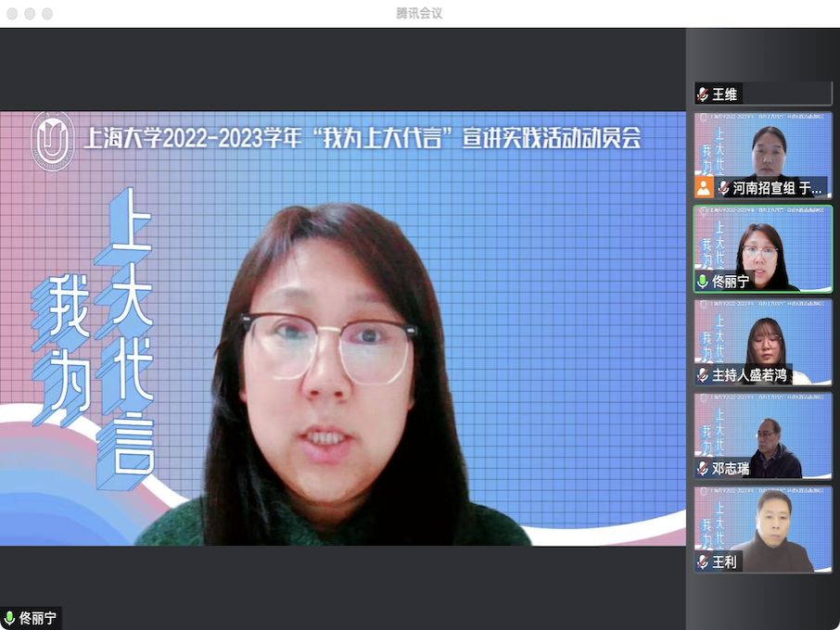Click muted mic icon beside 邓志瑞

pos(703,469)
